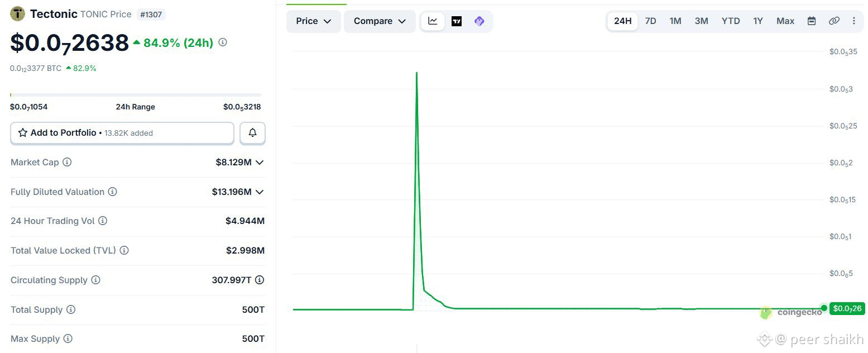Click Add to Portfolio button
The width and height of the screenshot is (868, 353).
122,133
